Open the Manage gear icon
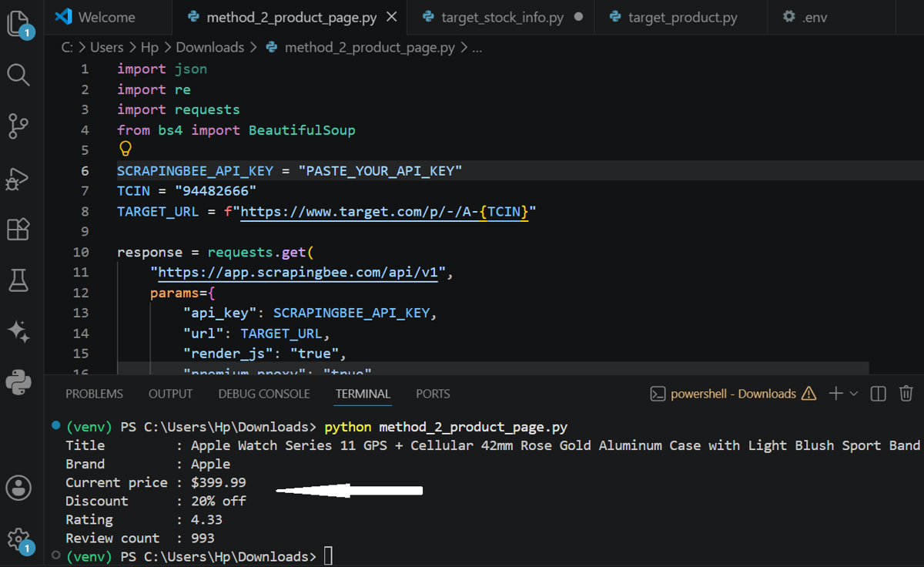924x567 pixels. pos(18,540)
